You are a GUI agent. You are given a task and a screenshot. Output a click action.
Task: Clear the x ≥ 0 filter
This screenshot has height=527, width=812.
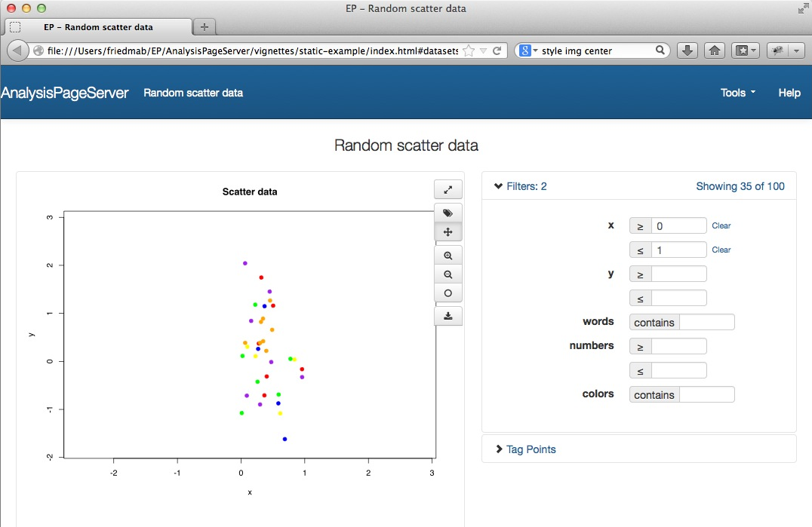pos(721,225)
